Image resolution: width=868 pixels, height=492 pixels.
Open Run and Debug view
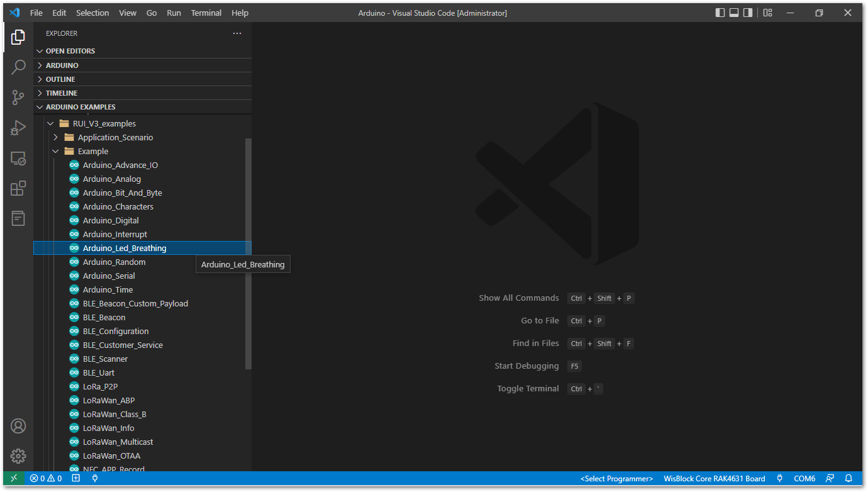pyautogui.click(x=18, y=128)
